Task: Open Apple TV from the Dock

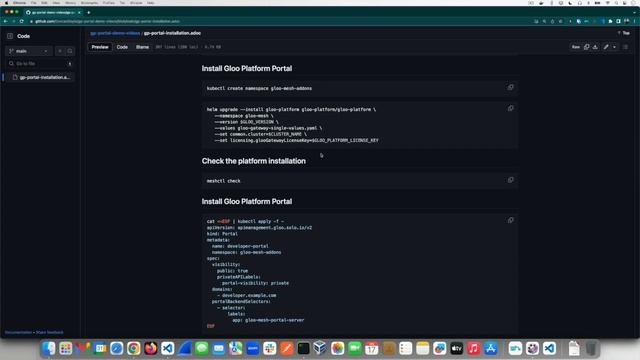Action: (456, 349)
